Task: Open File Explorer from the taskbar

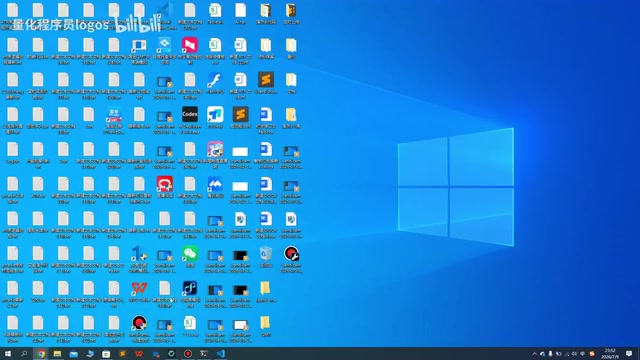Action: point(57,353)
